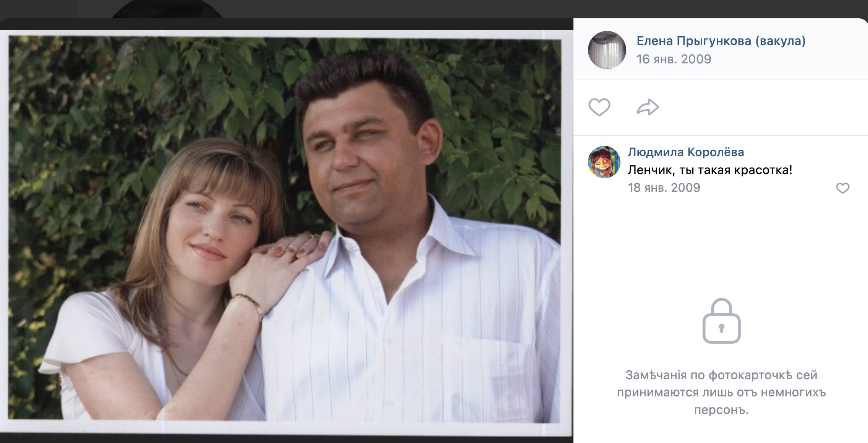Image resolution: width=868 pixels, height=443 pixels.
Task: Open Елена Прыгункова (вакула) profile link
Action: coord(721,40)
